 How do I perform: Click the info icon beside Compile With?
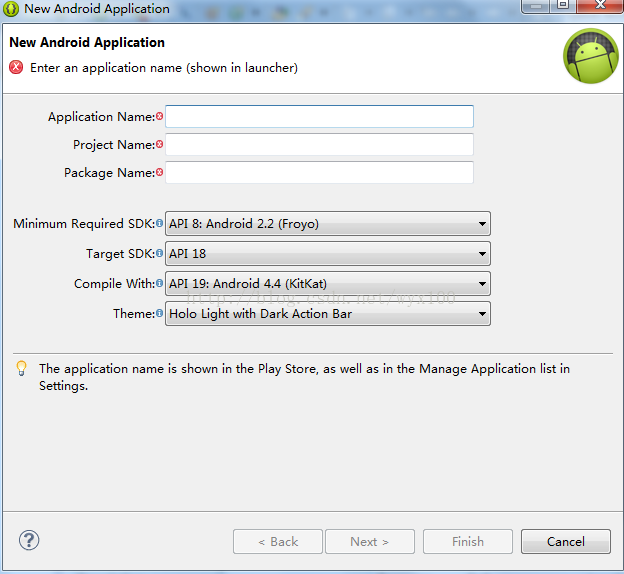[160, 283]
